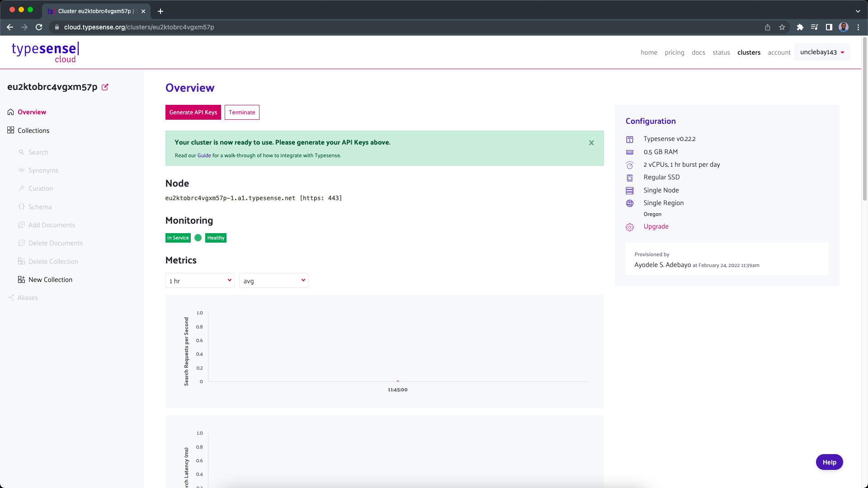
Task: Select New Collection in the sidebar
Action: coord(50,280)
